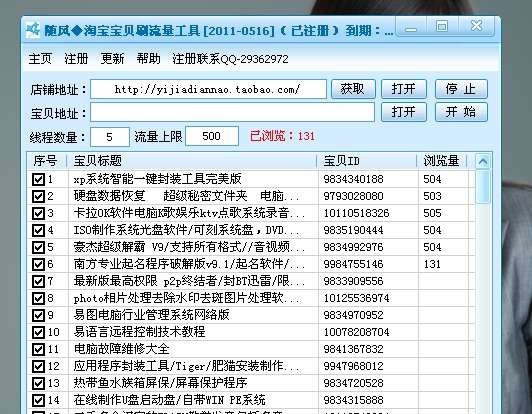Uncheck row 7 最新版最高权限 checkbox
Screen dimensions: 532x414
(38, 281)
